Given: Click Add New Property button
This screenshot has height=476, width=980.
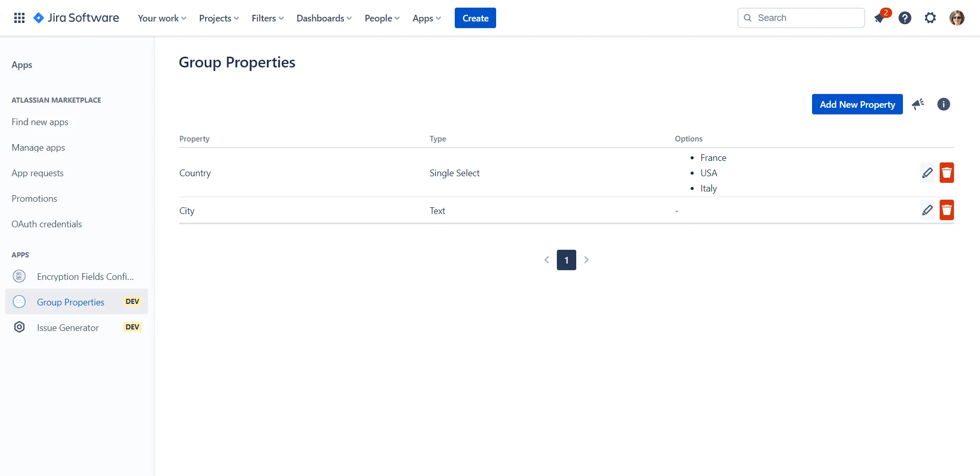Looking at the screenshot, I should 857,104.
